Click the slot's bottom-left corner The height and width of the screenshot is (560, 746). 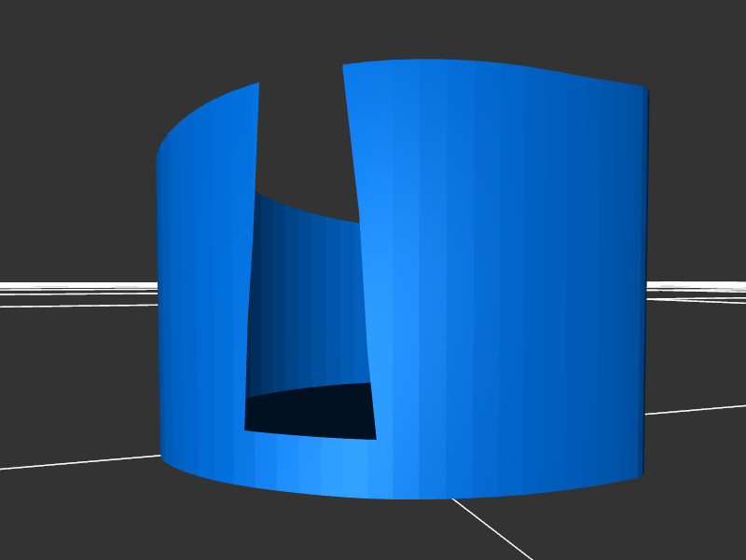pyautogui.click(x=244, y=430)
